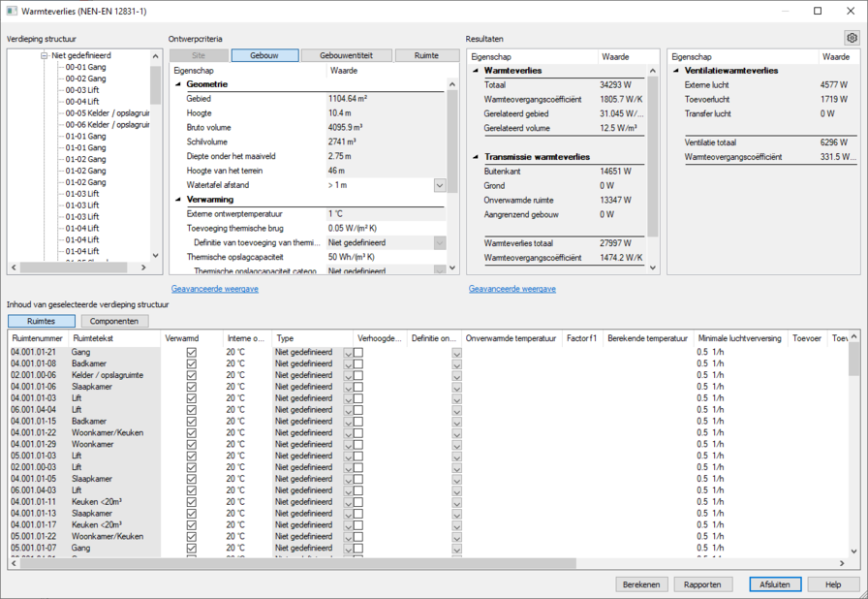This screenshot has width=868, height=599.
Task: Tick Verhoogde checkbox for 04.001.01-08 Badkamer
Action: [x=358, y=363]
